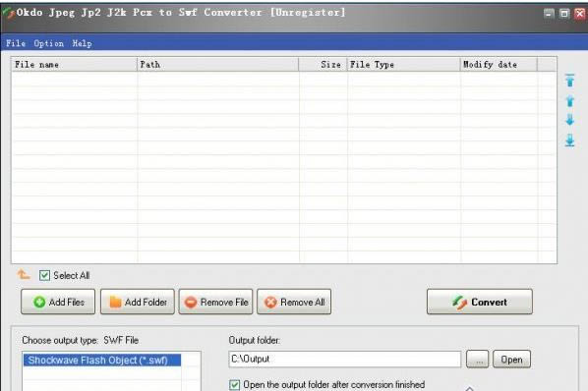Click the Output folder path field
The width and height of the screenshot is (588, 391).
pyautogui.click(x=344, y=360)
